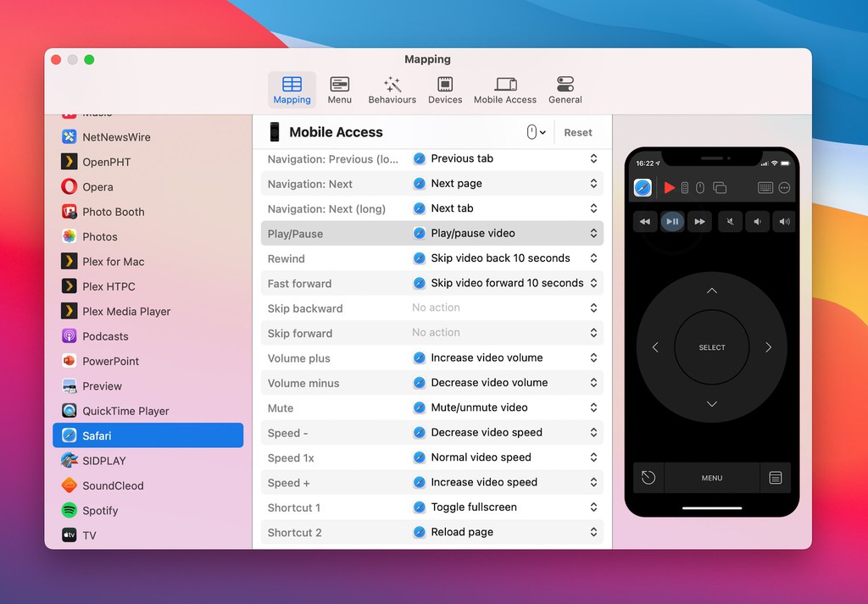
Task: Tap the red play arrow on phone remote
Action: coord(670,188)
